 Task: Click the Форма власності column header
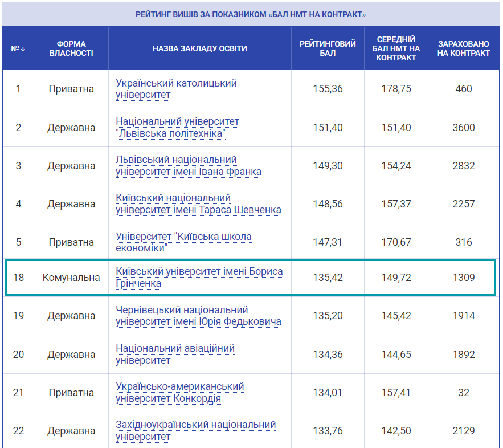click(x=71, y=48)
